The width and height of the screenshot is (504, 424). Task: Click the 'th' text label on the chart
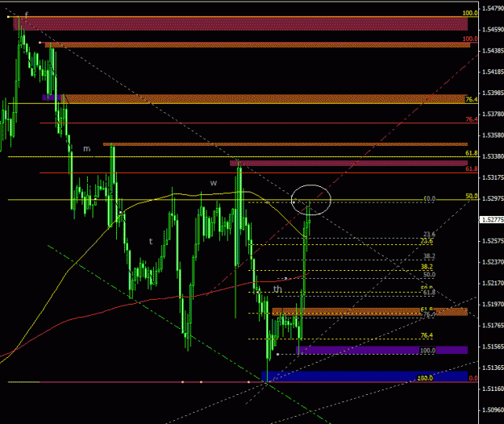pos(277,289)
